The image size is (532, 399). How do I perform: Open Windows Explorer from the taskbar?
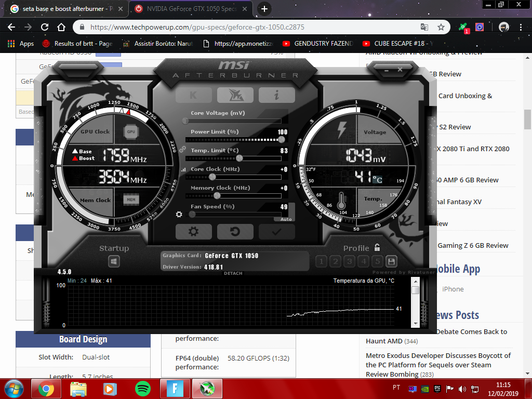[x=78, y=389]
